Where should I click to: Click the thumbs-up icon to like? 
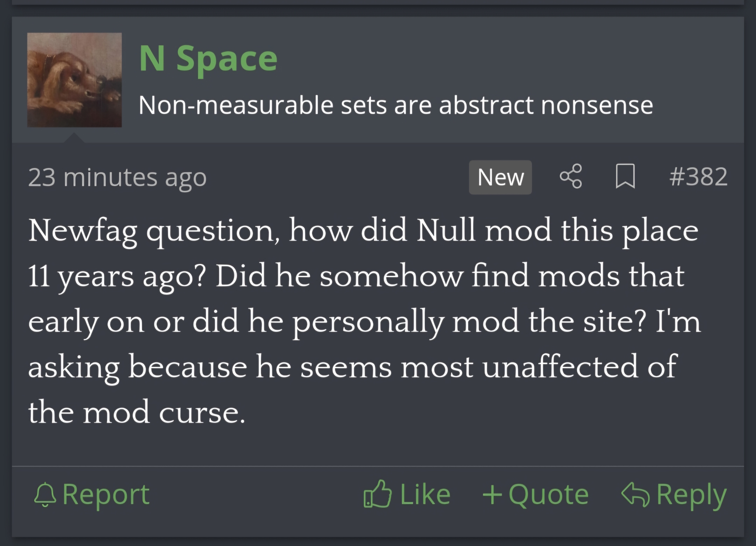[x=377, y=494]
